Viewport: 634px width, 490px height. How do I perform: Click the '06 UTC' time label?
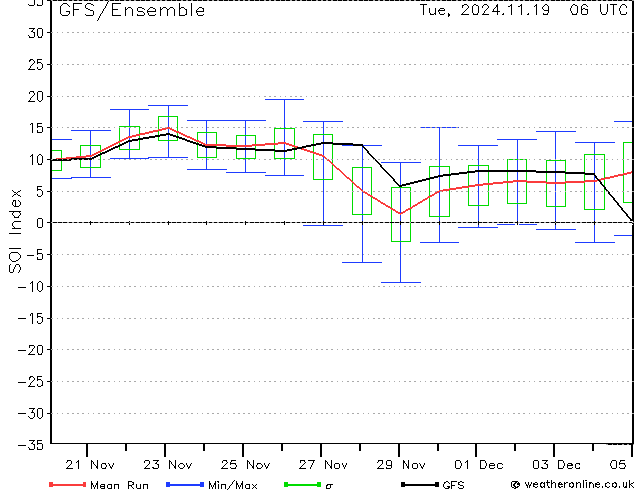(598, 10)
